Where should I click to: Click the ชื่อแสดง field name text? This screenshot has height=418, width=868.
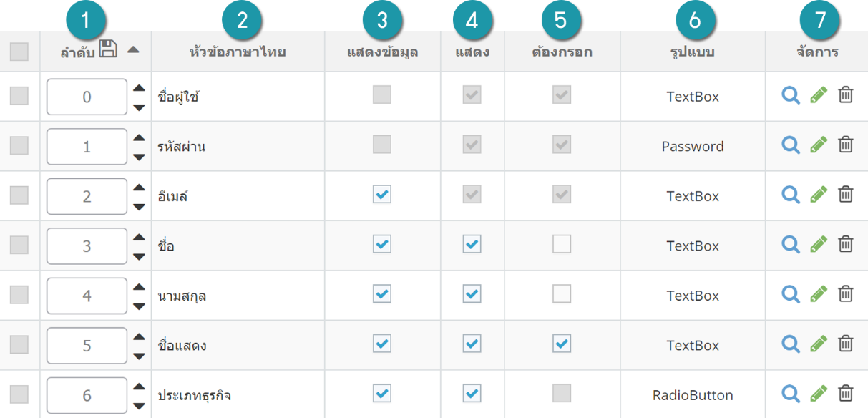[182, 346]
